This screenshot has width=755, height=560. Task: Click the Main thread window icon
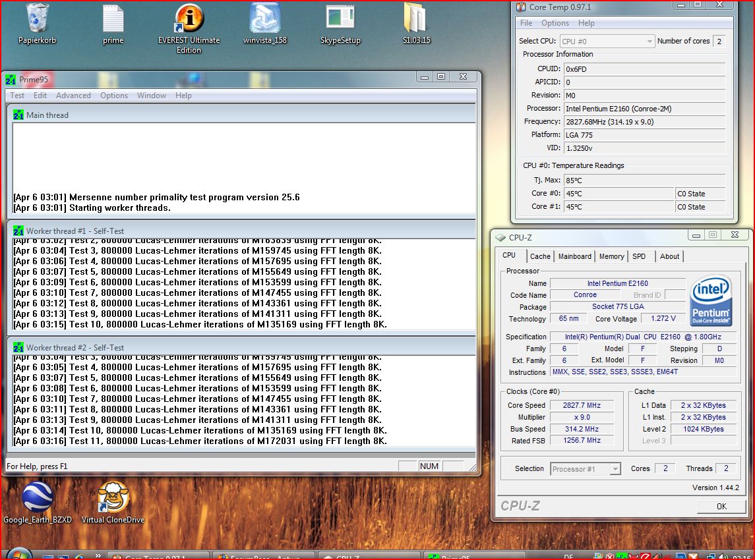tap(18, 115)
